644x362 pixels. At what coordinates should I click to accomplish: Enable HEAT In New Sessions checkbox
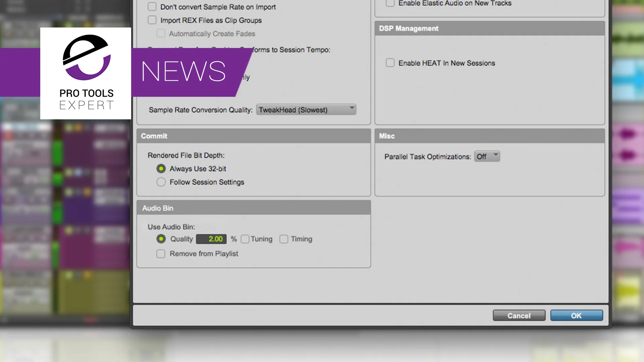[390, 63]
